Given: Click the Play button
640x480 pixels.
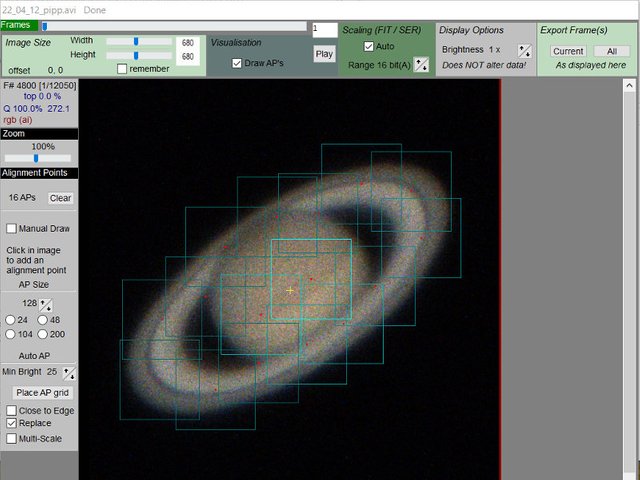Looking at the screenshot, I should point(324,54).
